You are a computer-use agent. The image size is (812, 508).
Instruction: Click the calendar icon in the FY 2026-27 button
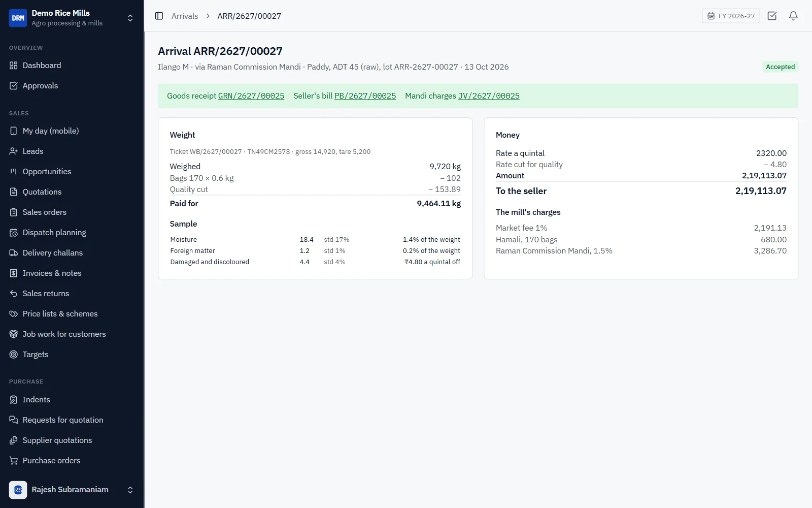point(711,16)
